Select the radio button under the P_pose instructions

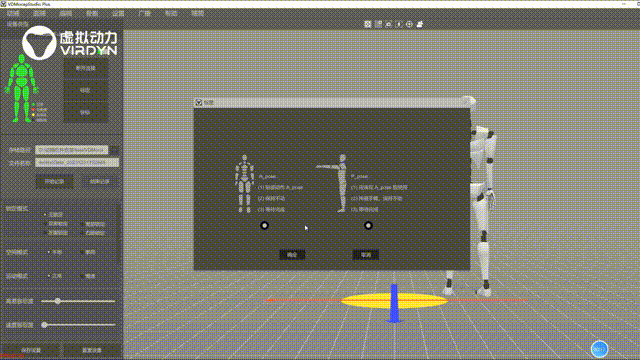pyautogui.click(x=368, y=225)
